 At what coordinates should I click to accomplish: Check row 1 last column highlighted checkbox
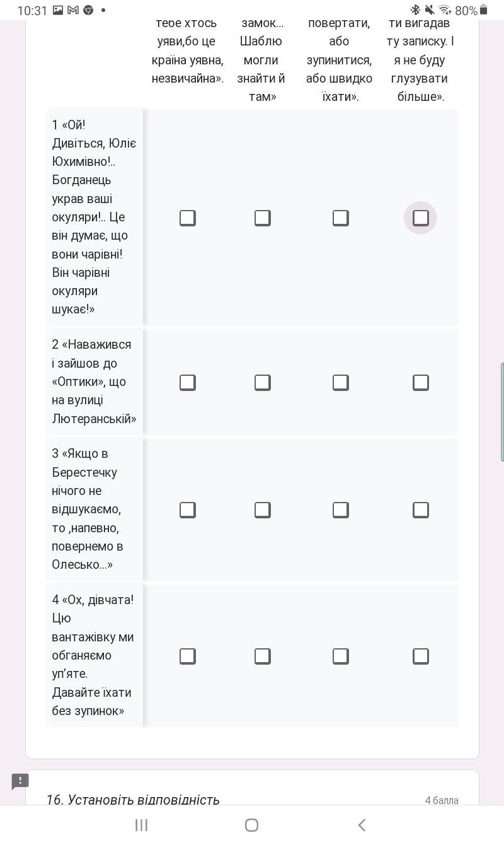tap(420, 218)
